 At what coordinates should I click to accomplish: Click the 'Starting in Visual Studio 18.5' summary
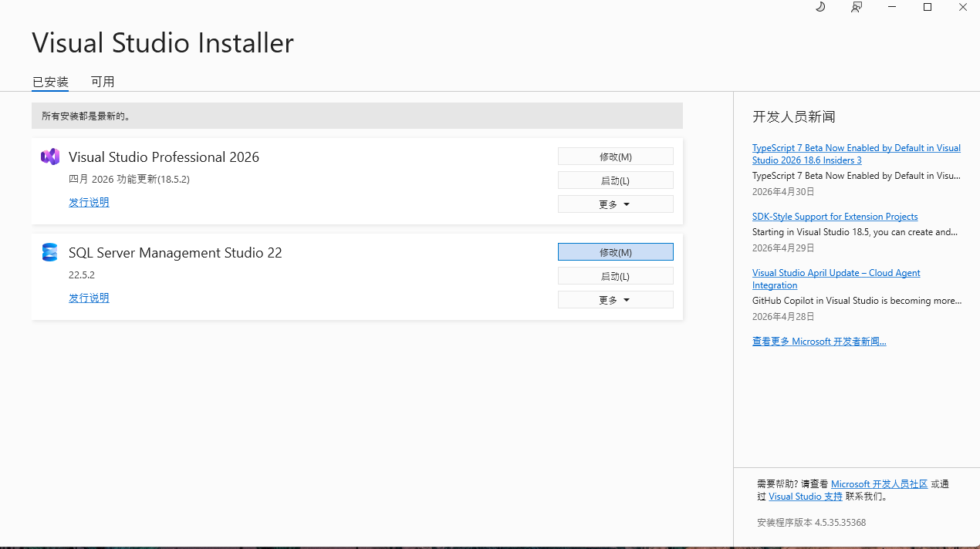click(x=857, y=232)
